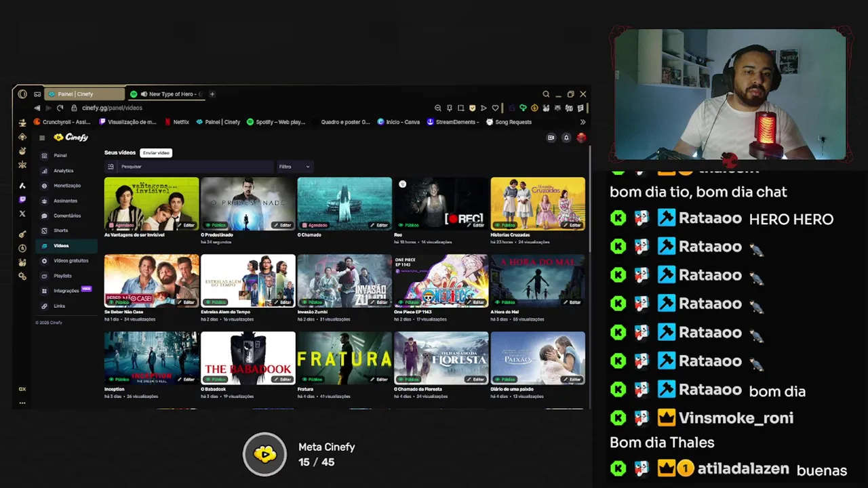Screen dimensions: 868x488
Task: Edit the O Predestinado video
Action: [282, 225]
